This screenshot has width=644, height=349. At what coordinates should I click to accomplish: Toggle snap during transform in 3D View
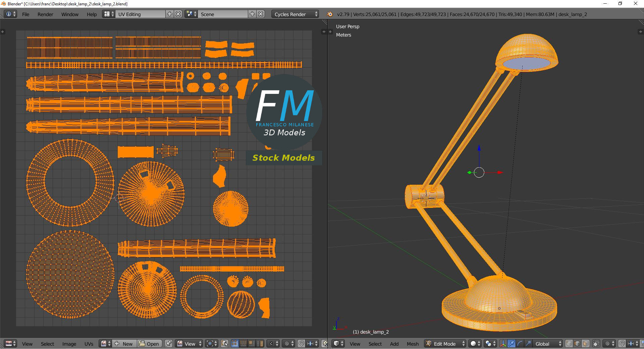[x=622, y=344]
